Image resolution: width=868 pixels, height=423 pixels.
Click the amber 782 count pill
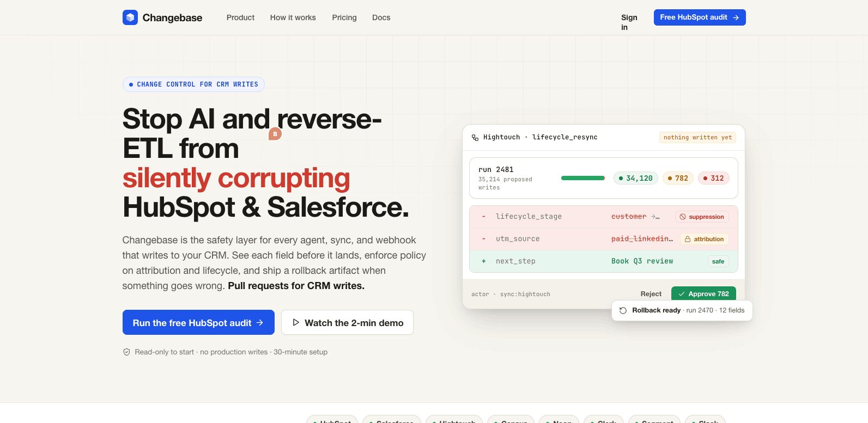(x=678, y=178)
